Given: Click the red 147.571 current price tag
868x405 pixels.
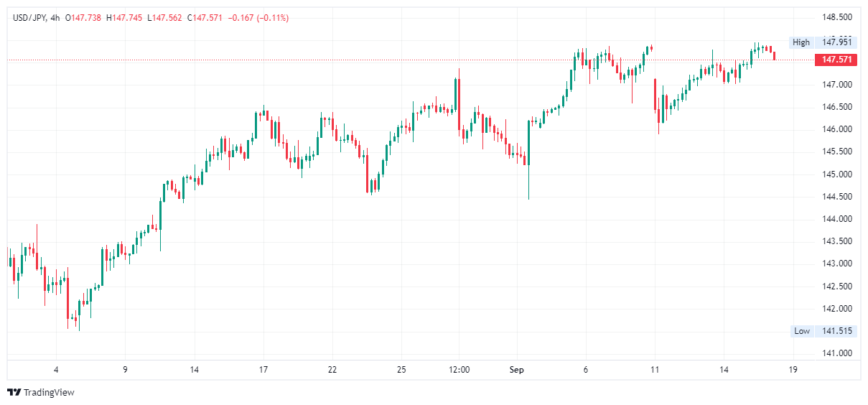Looking at the screenshot, I should click(x=836, y=60).
